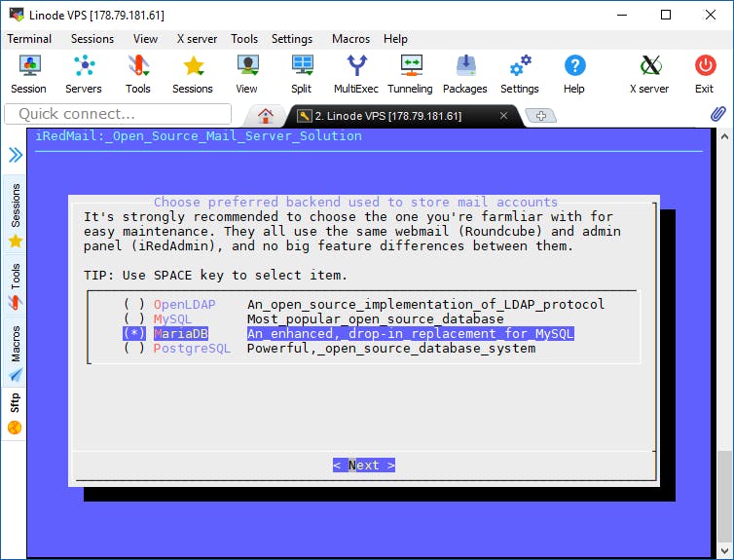
Task: Select the MariaDB radio option
Action: tap(134, 333)
